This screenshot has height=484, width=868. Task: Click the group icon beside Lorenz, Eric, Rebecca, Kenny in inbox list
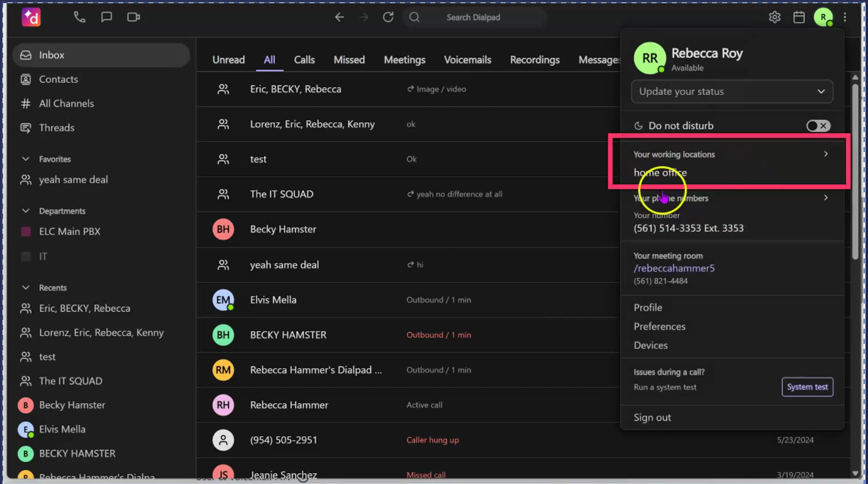[223, 124]
